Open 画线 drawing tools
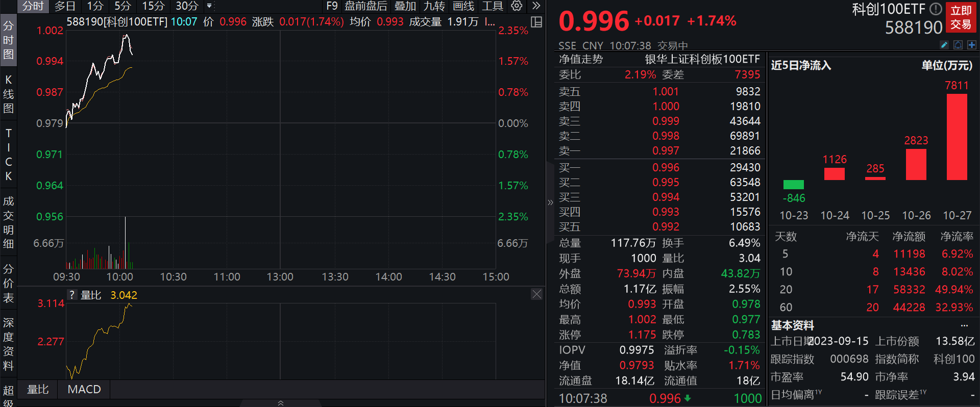Viewport: 980px width, 407px height. [463, 6]
